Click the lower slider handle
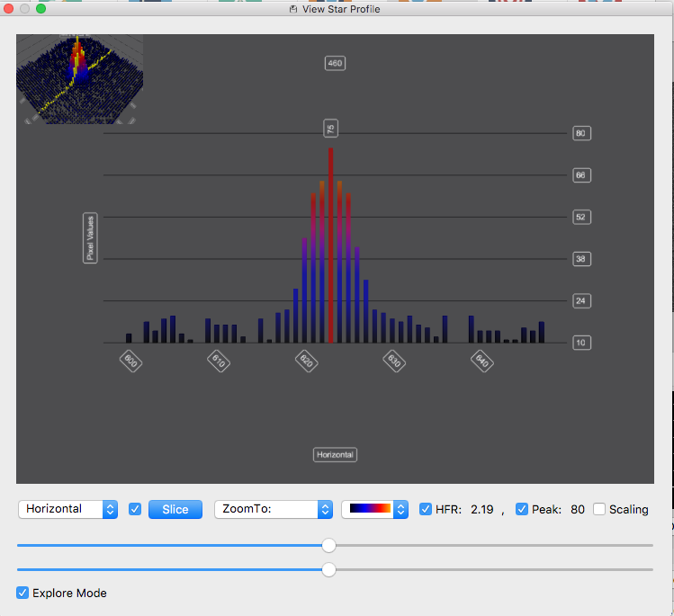674x616 pixels. tap(328, 570)
